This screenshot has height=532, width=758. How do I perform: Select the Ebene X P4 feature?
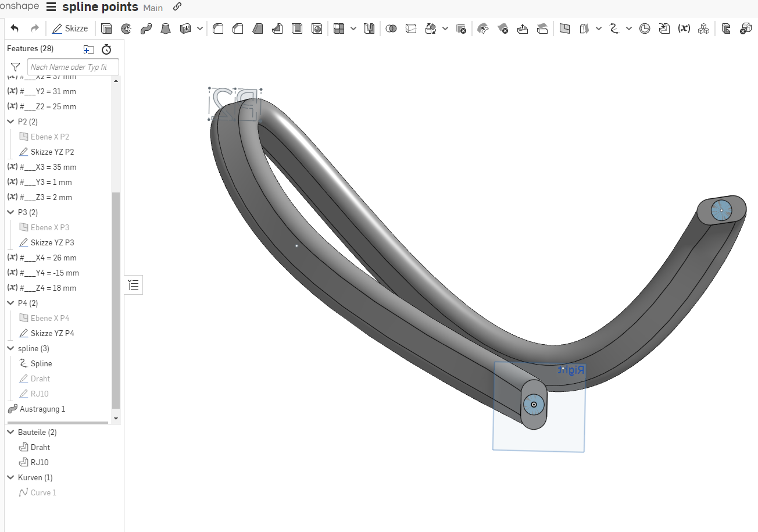pos(50,318)
